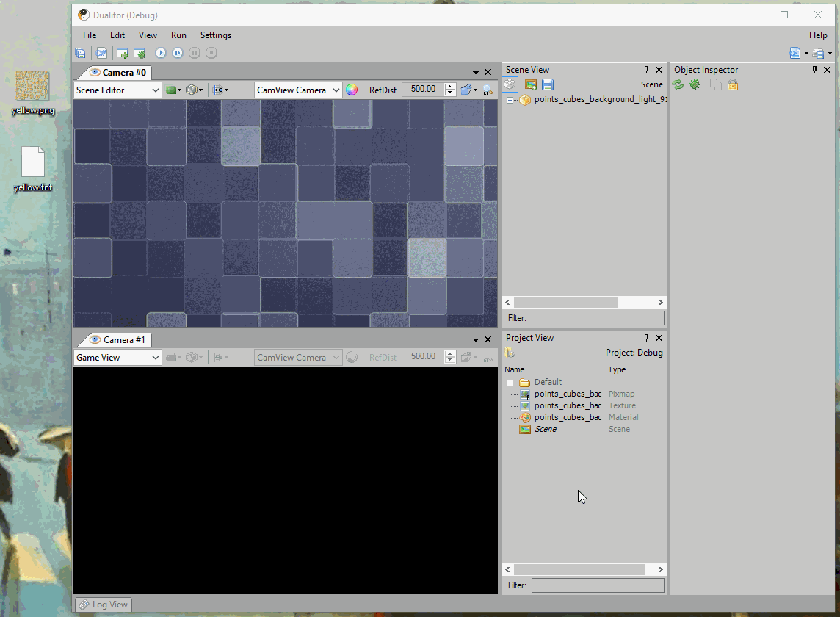840x617 pixels.
Task: Open the layout selector icon at top right
Action: point(795,53)
